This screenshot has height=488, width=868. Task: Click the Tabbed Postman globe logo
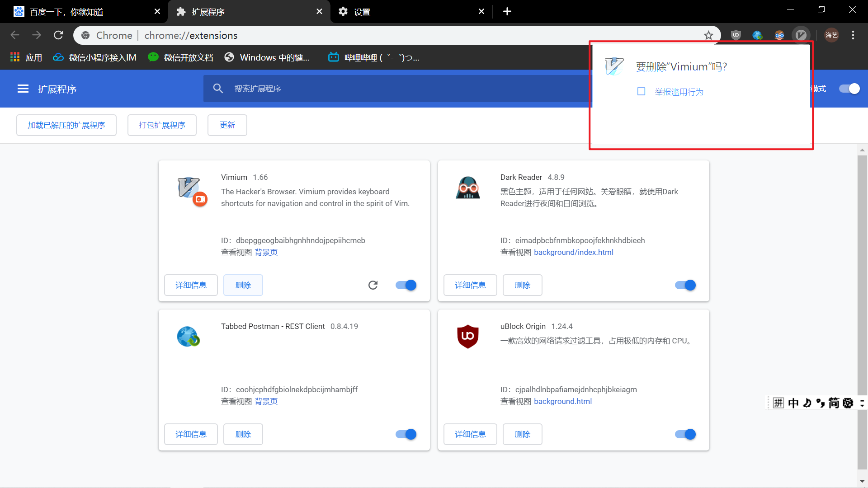188,337
